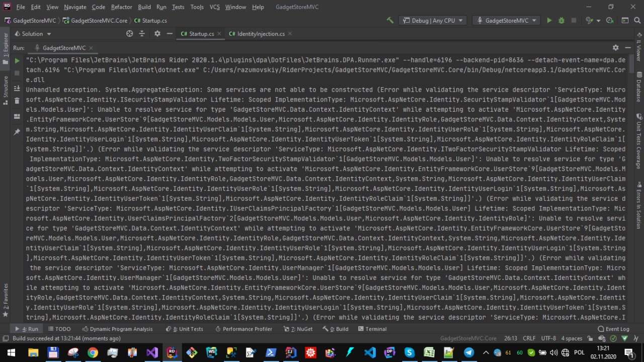Open the Unit Tests Coverage side panel
The height and width of the screenshot is (362, 644).
(638, 142)
